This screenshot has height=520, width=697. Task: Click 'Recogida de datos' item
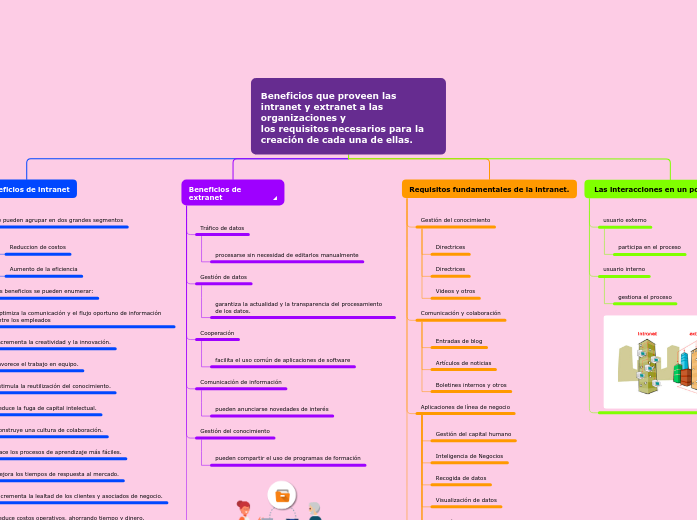pos(461,478)
